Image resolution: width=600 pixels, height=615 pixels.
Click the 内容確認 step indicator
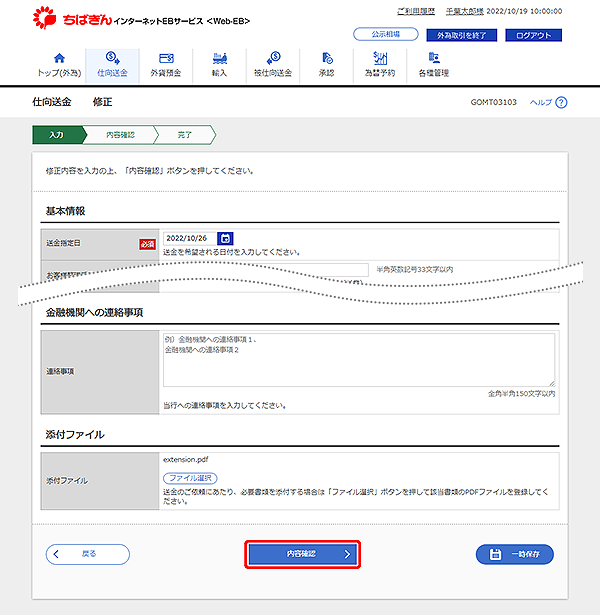(120, 135)
